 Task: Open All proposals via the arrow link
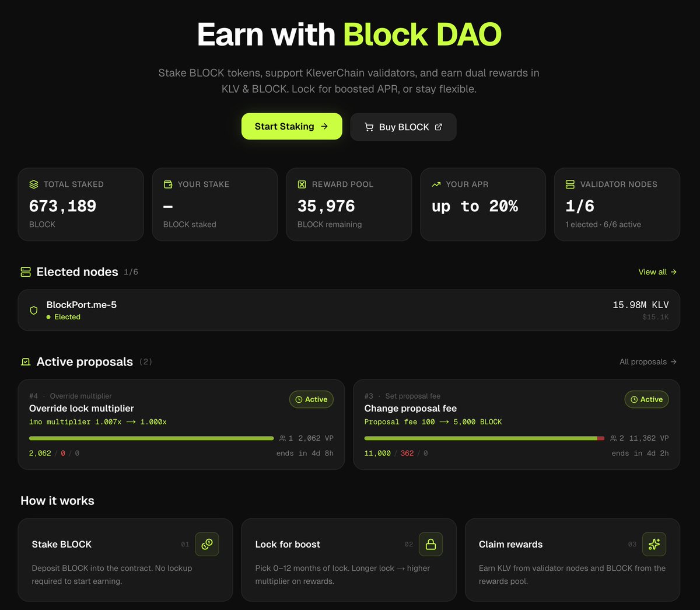[x=647, y=361]
